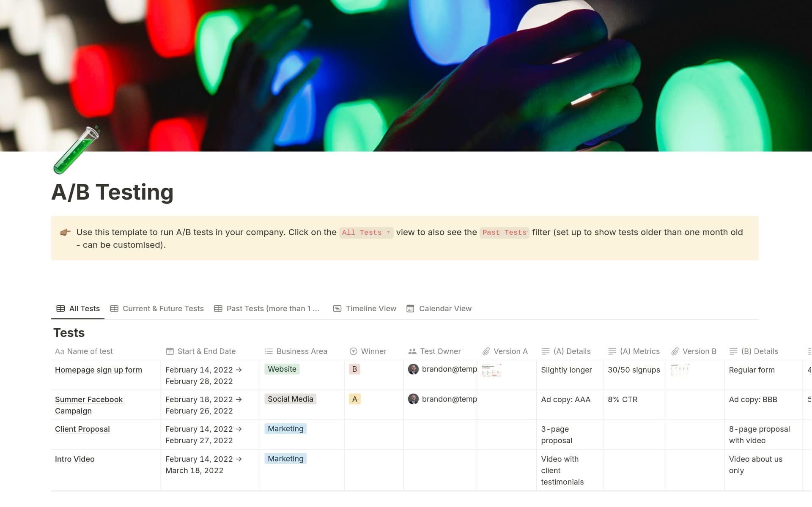Click the paperclip icon for Version A column

point(486,351)
